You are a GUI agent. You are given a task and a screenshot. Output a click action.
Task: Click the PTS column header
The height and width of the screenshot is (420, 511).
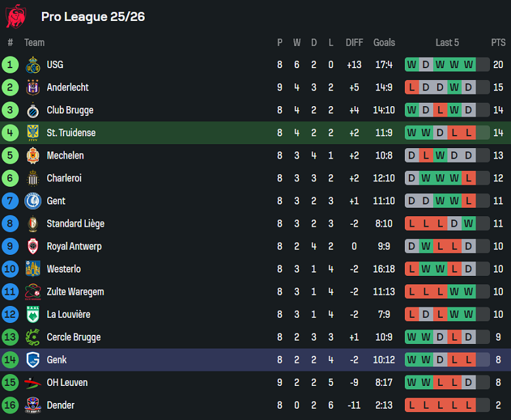click(498, 43)
